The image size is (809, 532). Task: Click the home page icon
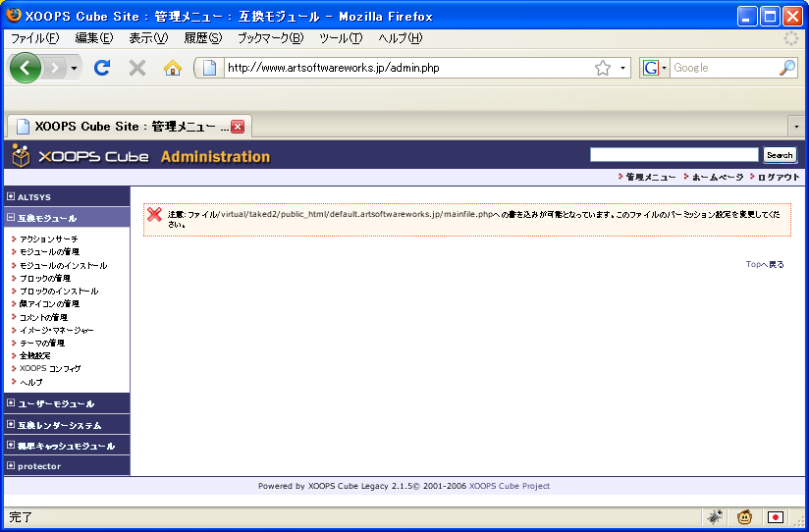coord(173,68)
